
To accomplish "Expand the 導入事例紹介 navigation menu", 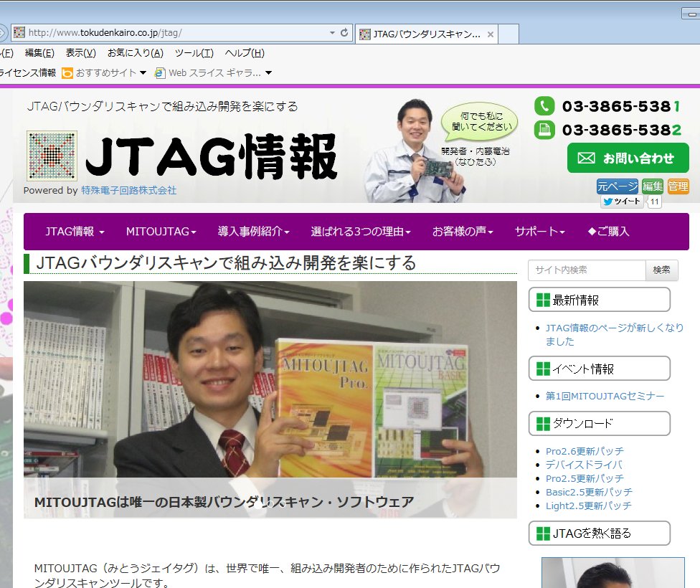I will [x=253, y=232].
